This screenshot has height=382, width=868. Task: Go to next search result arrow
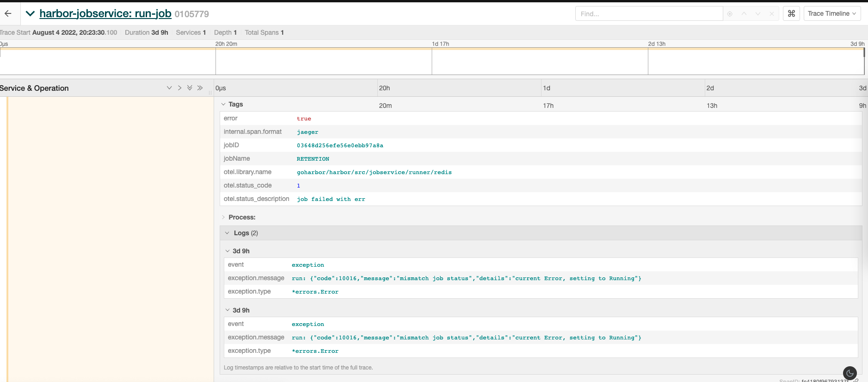(758, 14)
